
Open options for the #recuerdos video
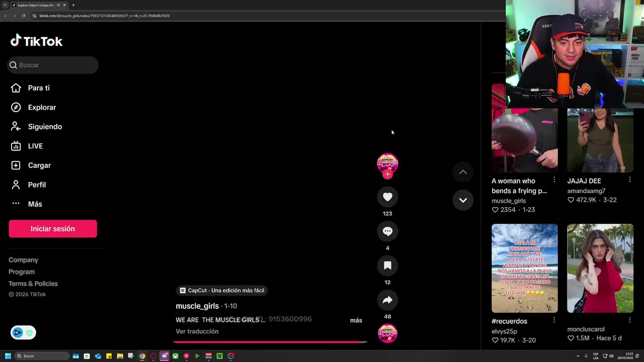click(x=554, y=320)
